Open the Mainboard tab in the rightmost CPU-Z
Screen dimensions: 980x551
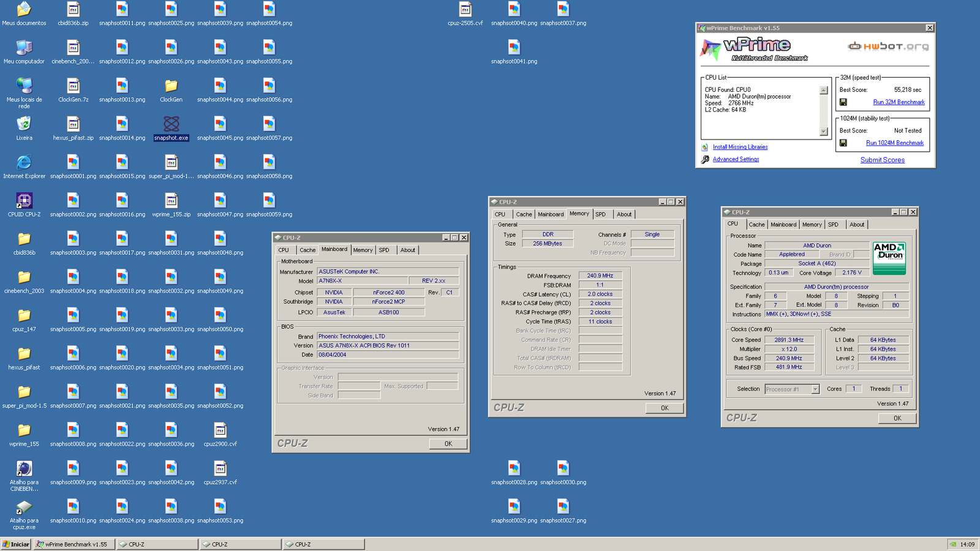point(783,224)
